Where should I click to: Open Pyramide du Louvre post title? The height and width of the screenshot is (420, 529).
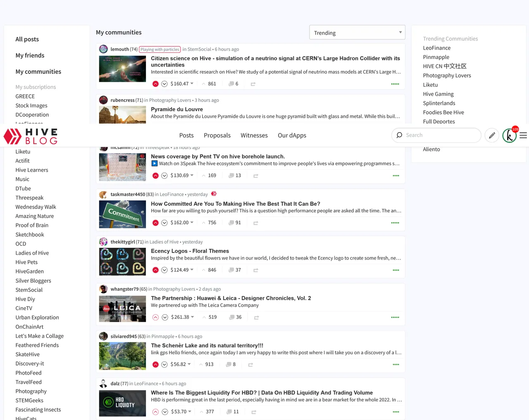(177, 109)
